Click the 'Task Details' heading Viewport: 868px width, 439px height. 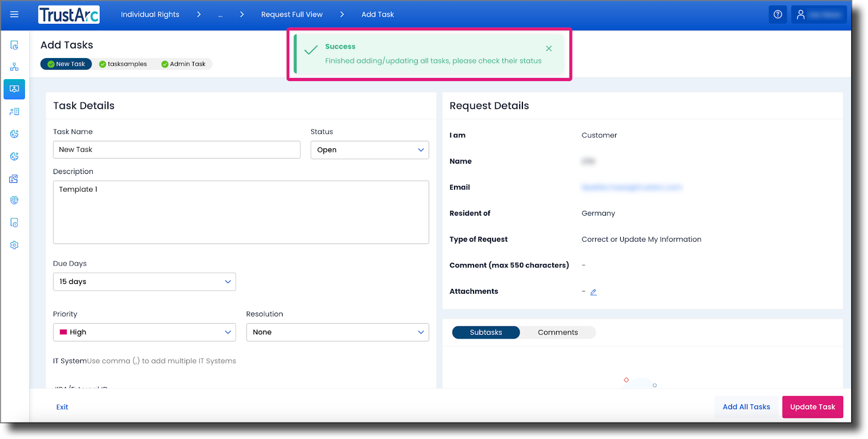pos(84,106)
